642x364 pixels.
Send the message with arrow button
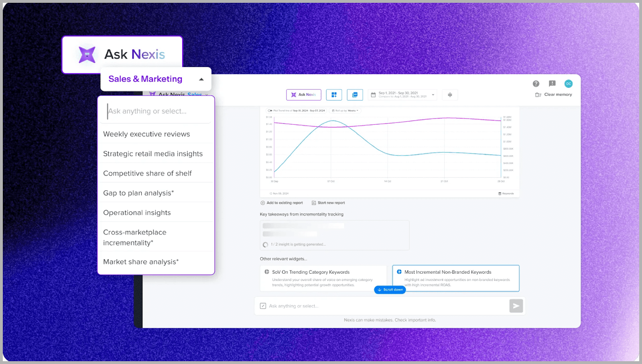click(x=516, y=306)
